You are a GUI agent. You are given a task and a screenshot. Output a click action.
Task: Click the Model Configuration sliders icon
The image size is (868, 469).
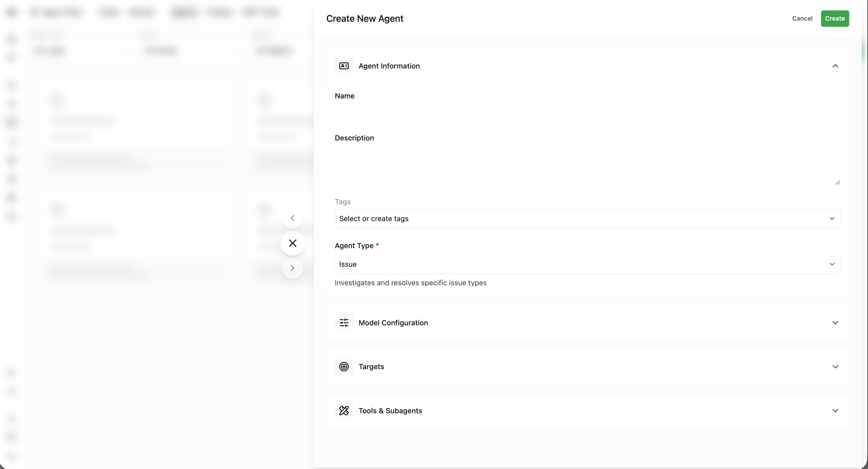point(344,323)
